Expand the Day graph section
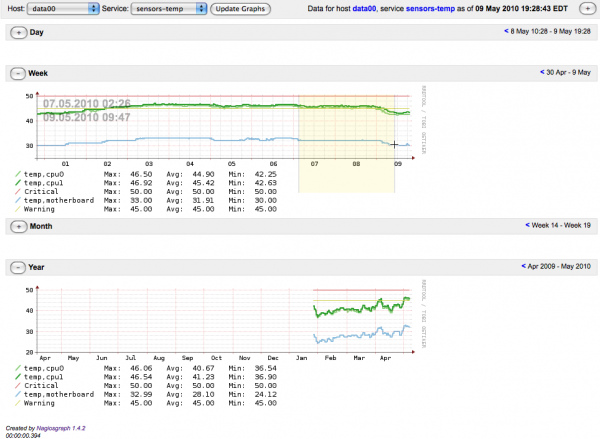Screen dimensions: 600x439 click(x=17, y=33)
